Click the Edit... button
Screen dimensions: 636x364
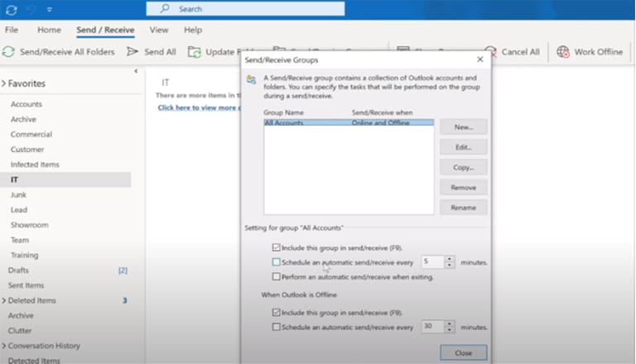(463, 147)
